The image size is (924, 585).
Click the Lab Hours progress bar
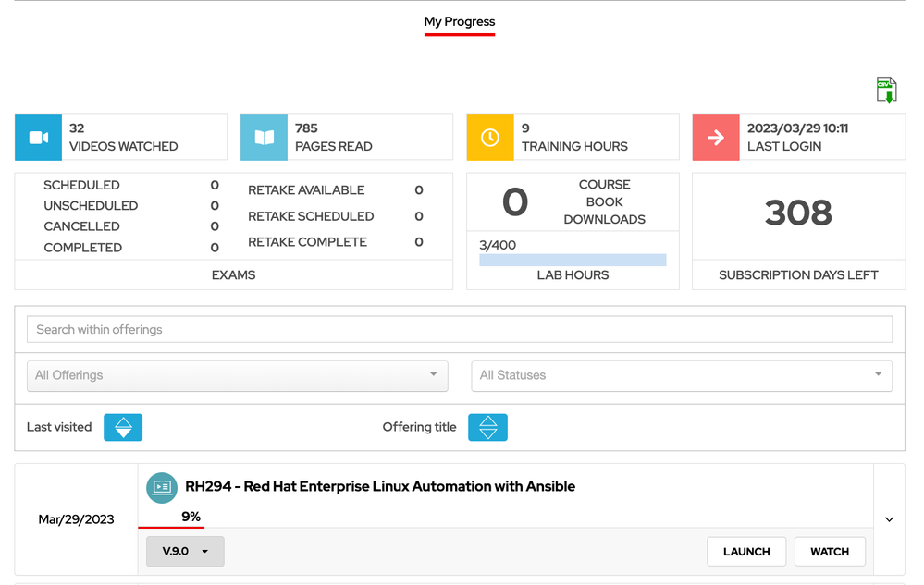[x=573, y=261]
